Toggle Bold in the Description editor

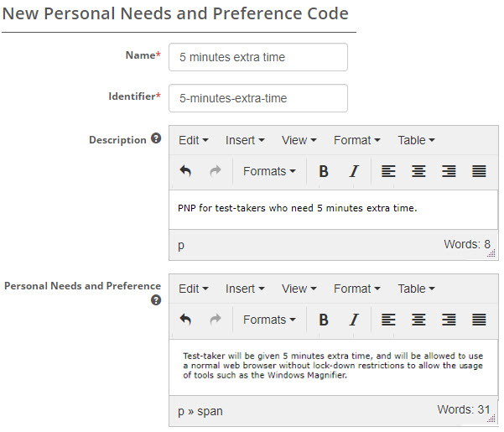[x=324, y=171]
